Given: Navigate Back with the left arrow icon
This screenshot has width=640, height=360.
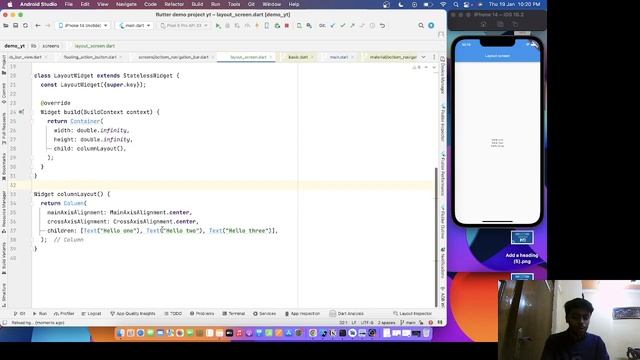Looking at the screenshot, I should click(38, 25).
